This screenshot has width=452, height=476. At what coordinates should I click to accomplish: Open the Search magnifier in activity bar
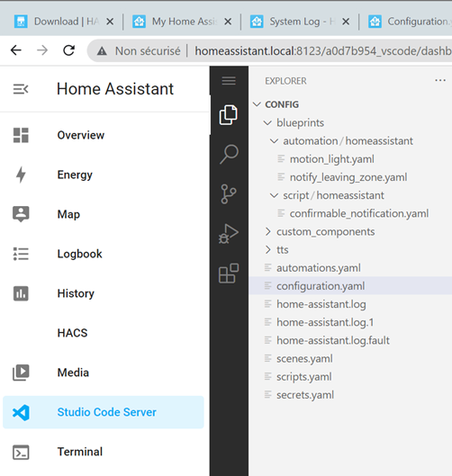pos(229,154)
